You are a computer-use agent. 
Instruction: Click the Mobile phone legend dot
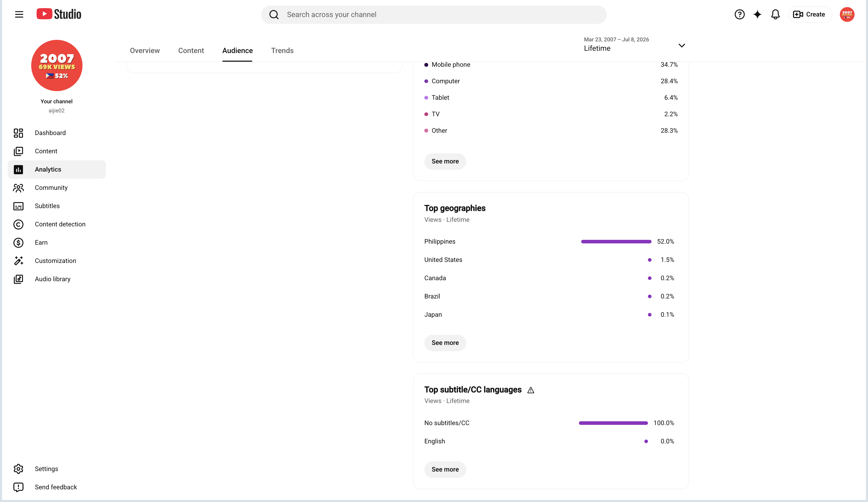coord(426,65)
